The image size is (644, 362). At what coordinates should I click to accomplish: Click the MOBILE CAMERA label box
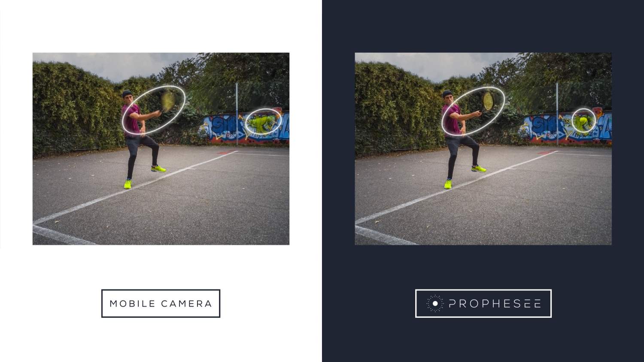click(x=161, y=303)
